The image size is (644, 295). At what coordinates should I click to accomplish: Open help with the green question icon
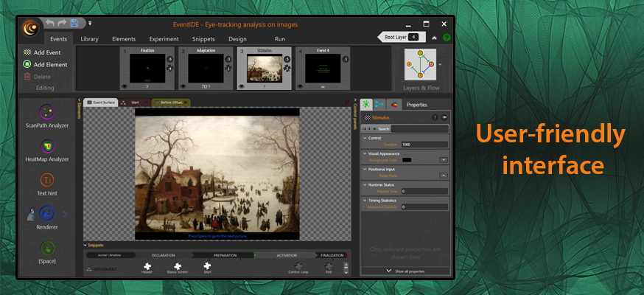[447, 38]
